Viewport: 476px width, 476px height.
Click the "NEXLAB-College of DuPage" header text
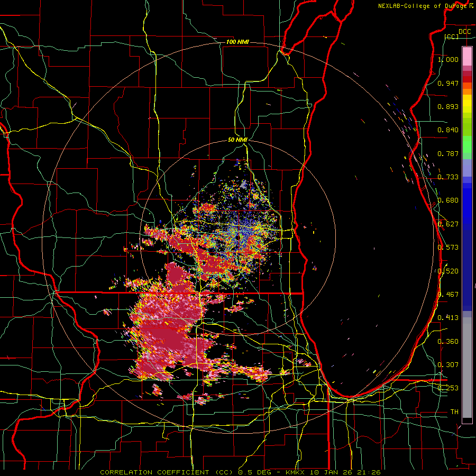tap(422, 6)
